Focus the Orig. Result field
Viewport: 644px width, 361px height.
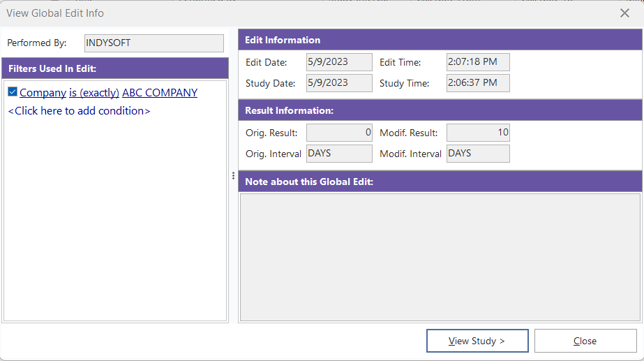[339, 133]
